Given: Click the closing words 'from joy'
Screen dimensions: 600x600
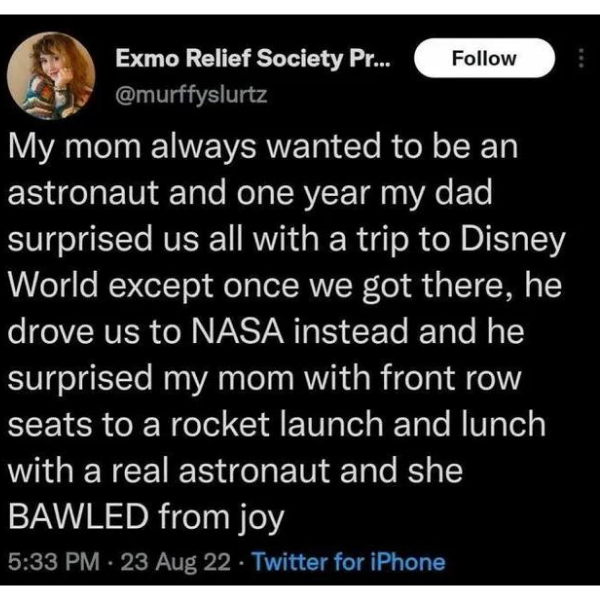Looking at the screenshot, I should pyautogui.click(x=222, y=519).
